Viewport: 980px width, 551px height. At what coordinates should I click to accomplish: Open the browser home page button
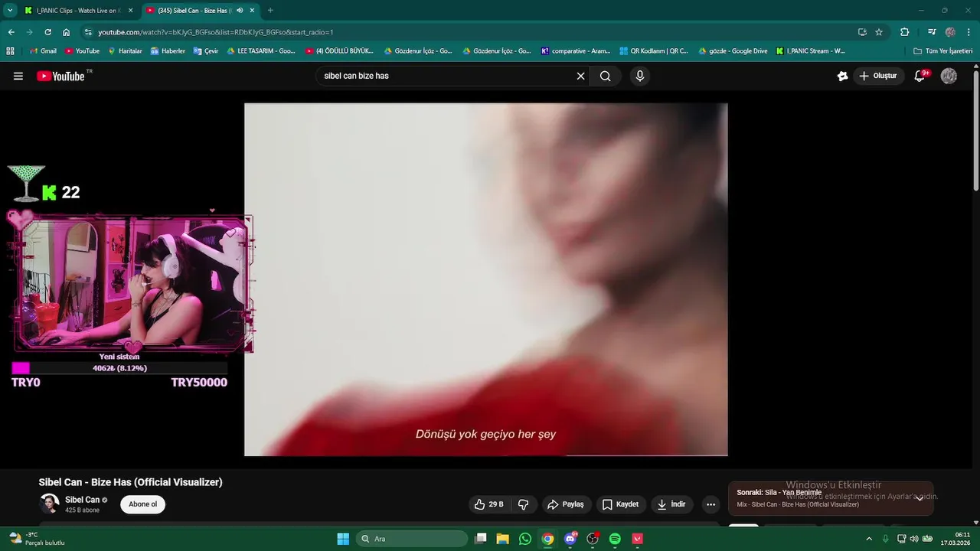tap(66, 32)
